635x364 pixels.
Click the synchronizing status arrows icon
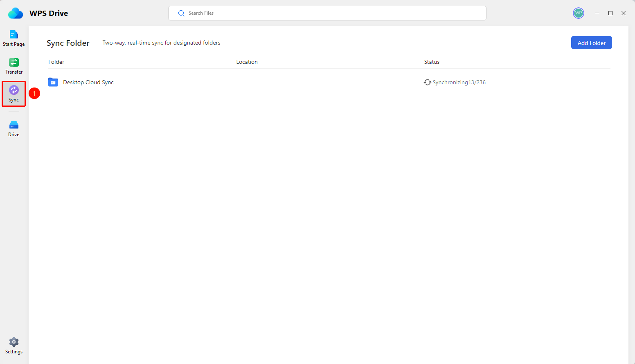[428, 82]
